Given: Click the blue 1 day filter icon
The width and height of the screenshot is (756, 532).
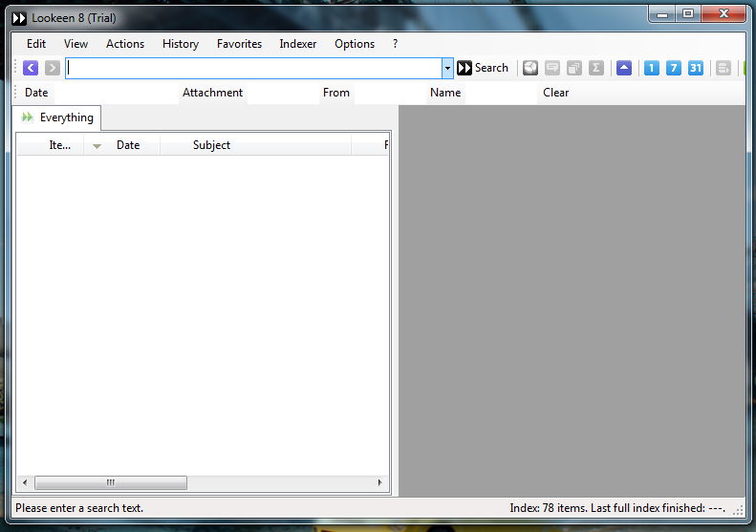Looking at the screenshot, I should click(652, 68).
